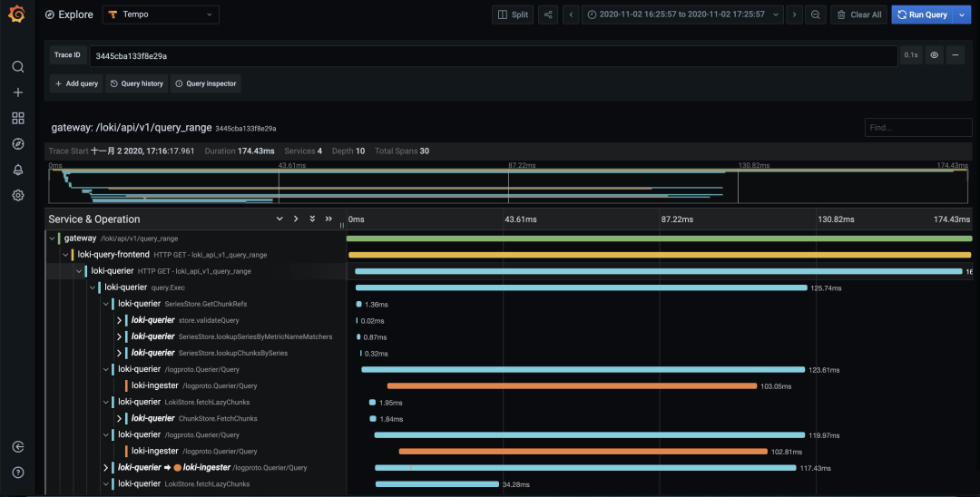
Task: Open the Alerting bell icon
Action: click(18, 170)
